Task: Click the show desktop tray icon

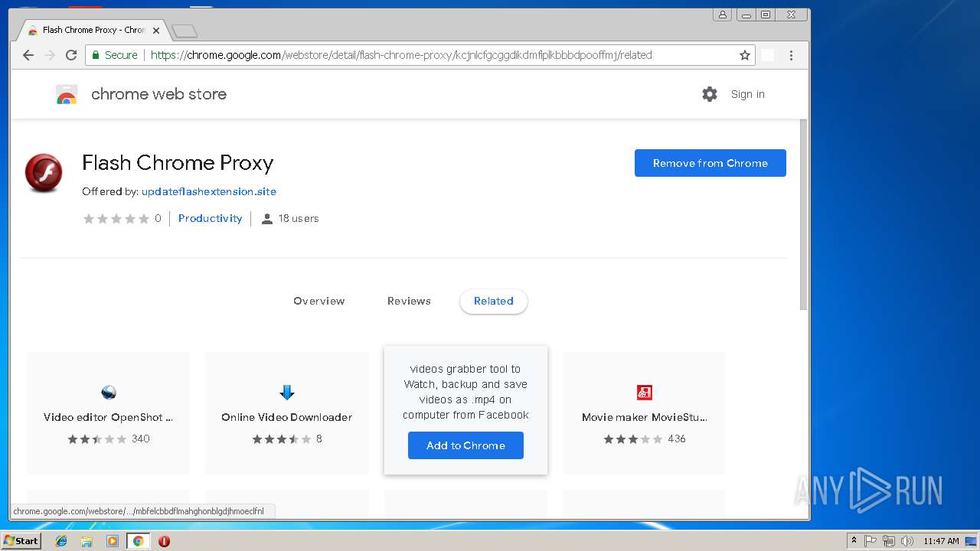Action: 972,541
